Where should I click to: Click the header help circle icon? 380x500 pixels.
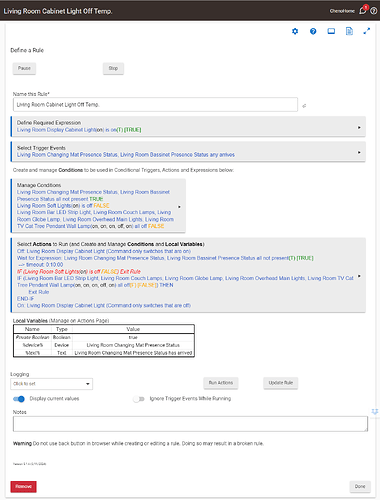click(x=374, y=11)
